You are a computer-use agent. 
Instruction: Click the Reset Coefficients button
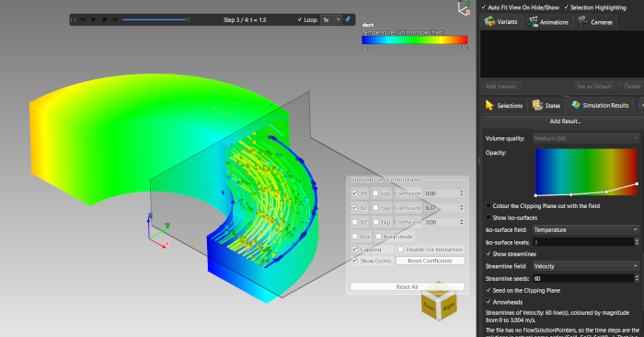coord(430,261)
